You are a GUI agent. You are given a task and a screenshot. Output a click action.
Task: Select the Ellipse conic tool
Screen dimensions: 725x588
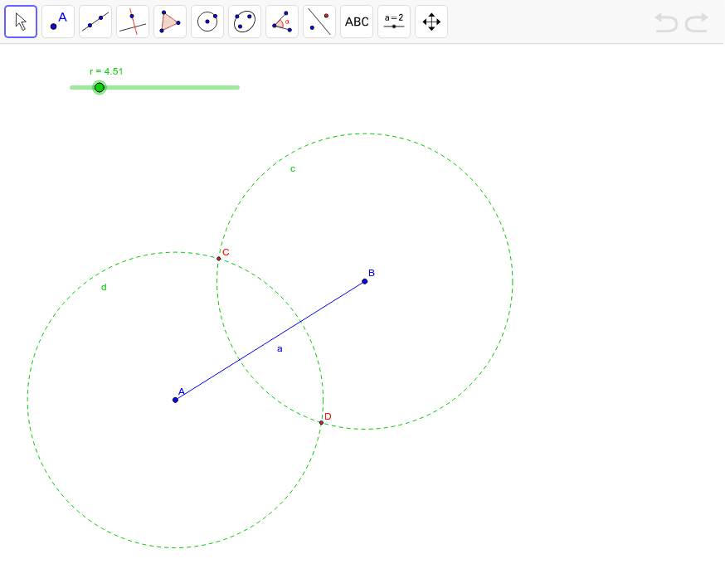pos(245,22)
